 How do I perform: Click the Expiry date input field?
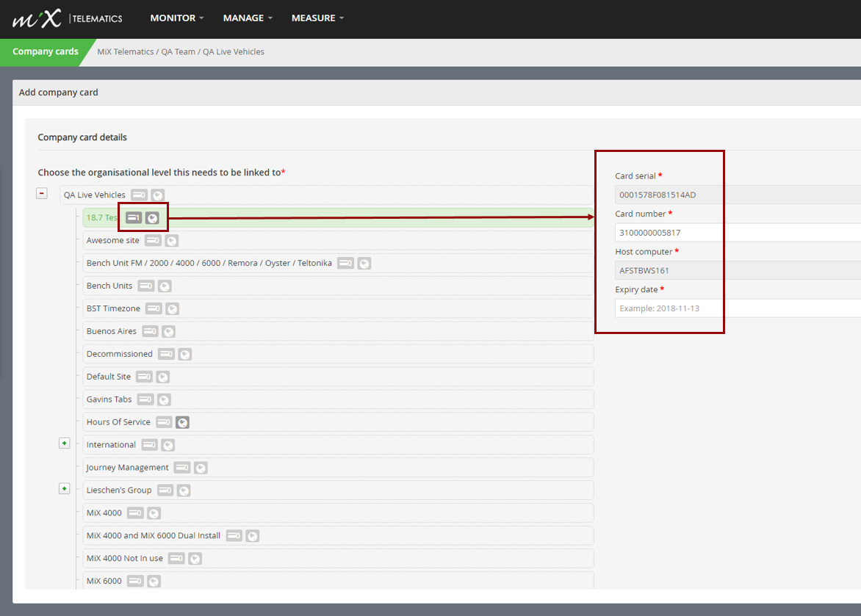pos(738,308)
